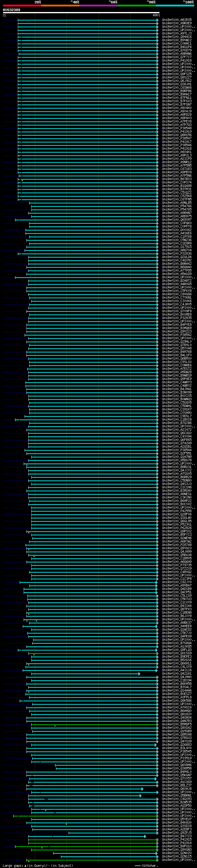Click UniRef100_Q9PSX2 hit
The height and width of the screenshot is (868, 197).
click(x=177, y=531)
